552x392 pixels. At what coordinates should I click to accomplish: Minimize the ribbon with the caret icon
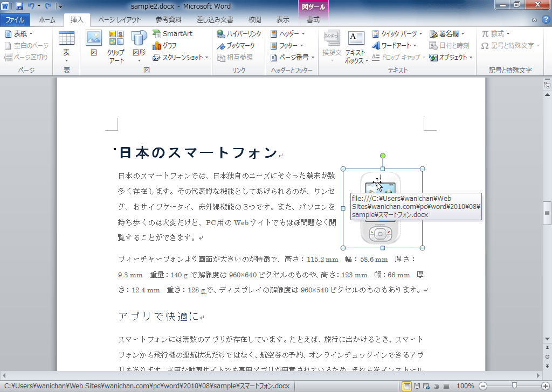coord(534,20)
